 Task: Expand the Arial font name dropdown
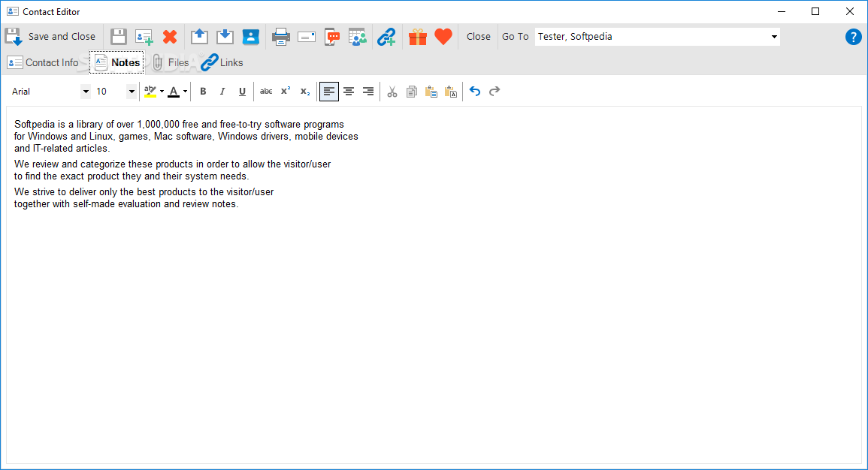[86, 92]
